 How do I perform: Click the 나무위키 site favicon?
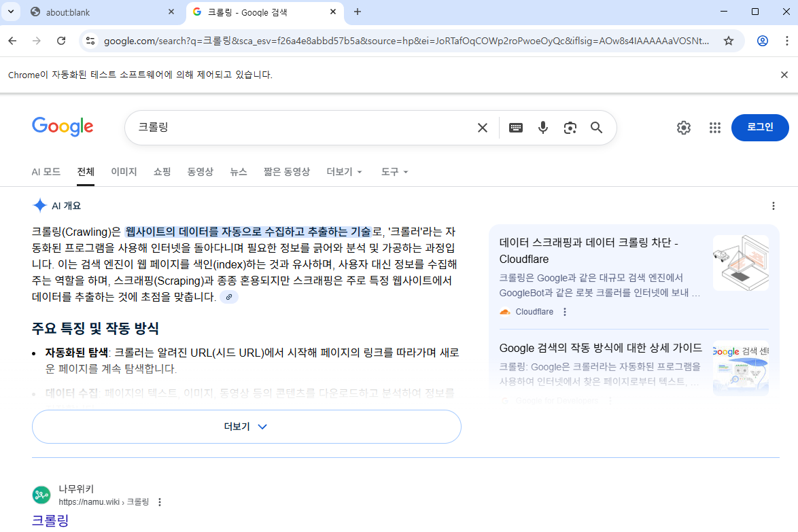click(x=41, y=495)
